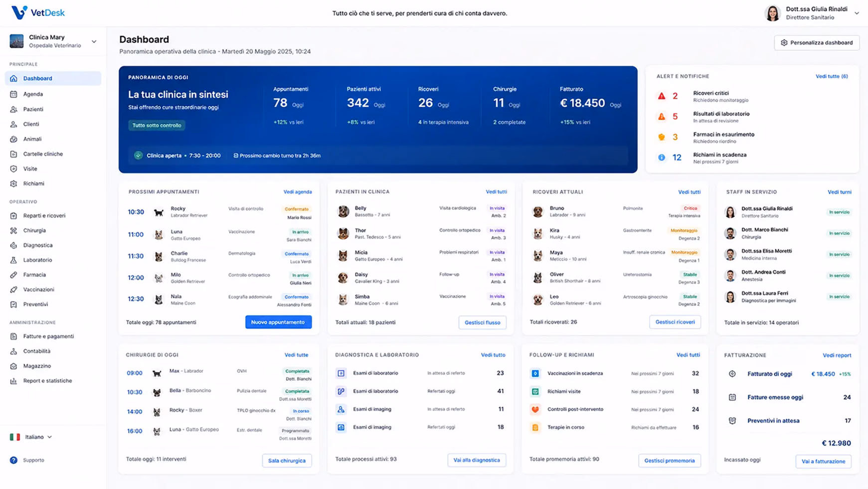Click Vedi turni link
Image resolution: width=868 pixels, height=489 pixels.
click(840, 192)
